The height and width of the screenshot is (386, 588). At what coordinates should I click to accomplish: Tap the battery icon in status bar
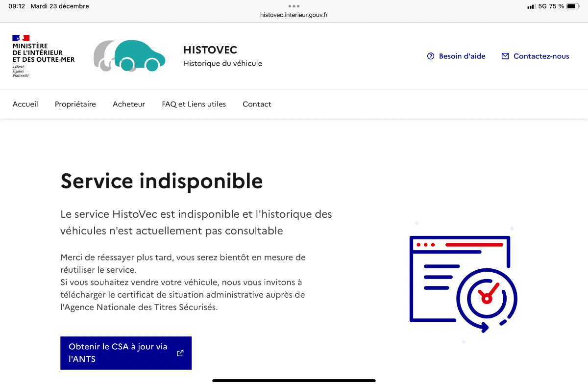pyautogui.click(x=573, y=6)
